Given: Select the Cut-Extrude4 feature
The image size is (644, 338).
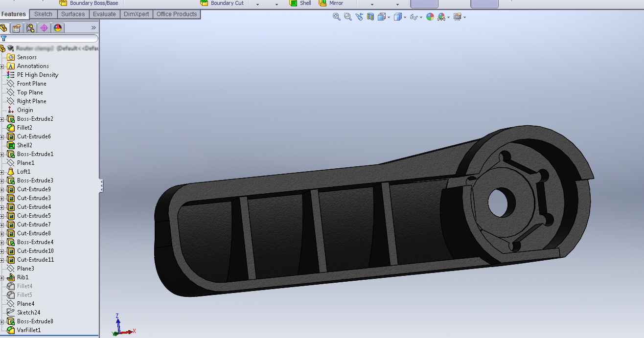Looking at the screenshot, I should (x=34, y=207).
